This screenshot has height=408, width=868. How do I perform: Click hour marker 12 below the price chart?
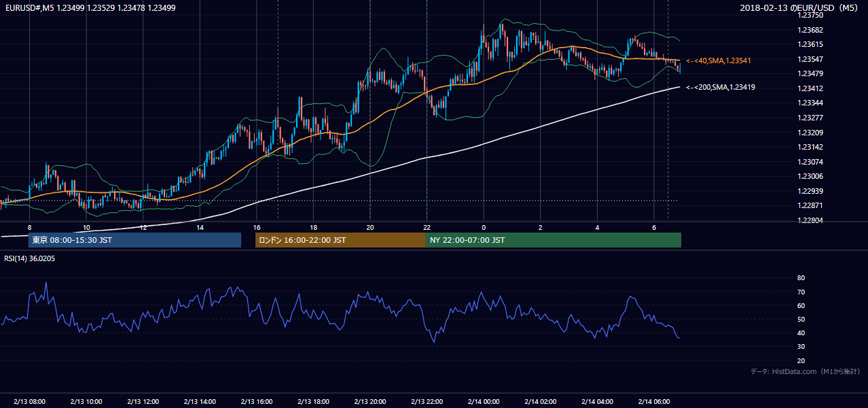click(x=143, y=227)
